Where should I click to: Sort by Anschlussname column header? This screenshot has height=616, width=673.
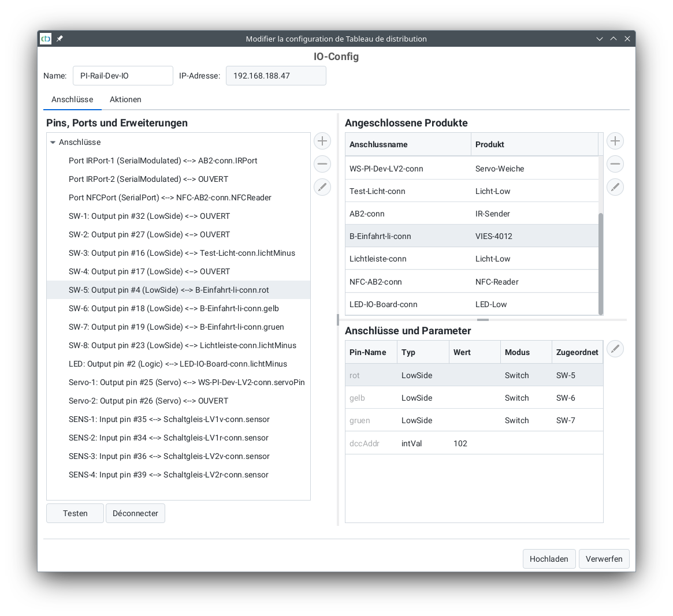408,144
